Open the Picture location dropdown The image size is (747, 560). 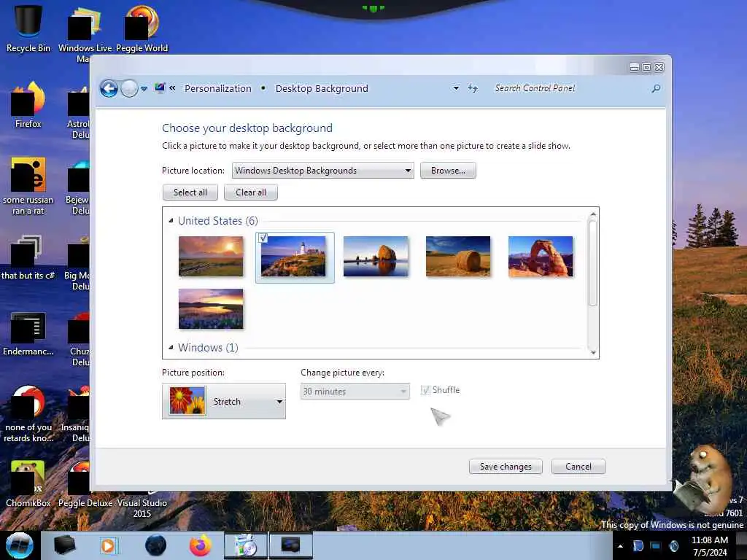coord(322,171)
